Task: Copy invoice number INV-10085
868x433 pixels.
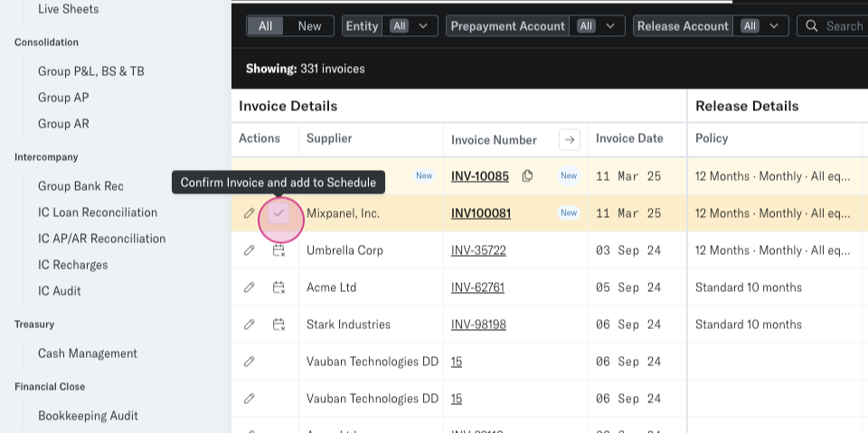Action: click(527, 175)
